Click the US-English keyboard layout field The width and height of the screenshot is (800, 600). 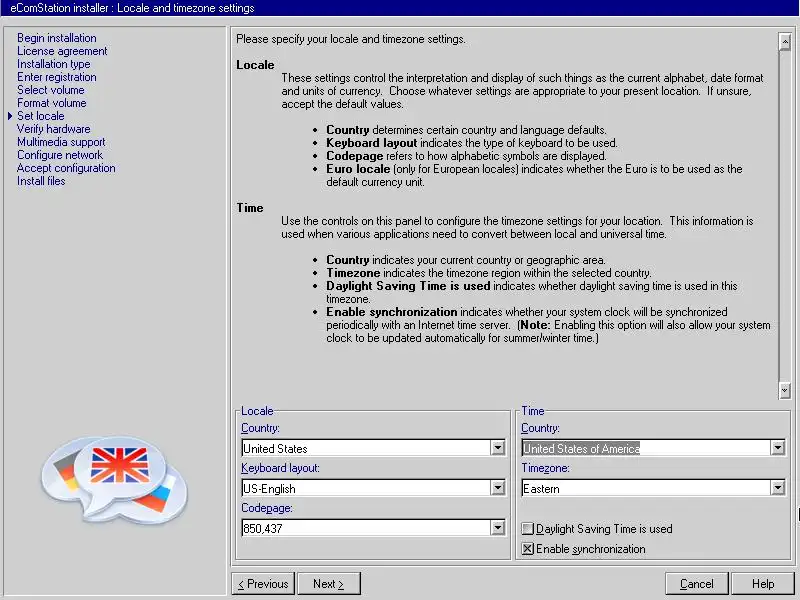click(366, 488)
